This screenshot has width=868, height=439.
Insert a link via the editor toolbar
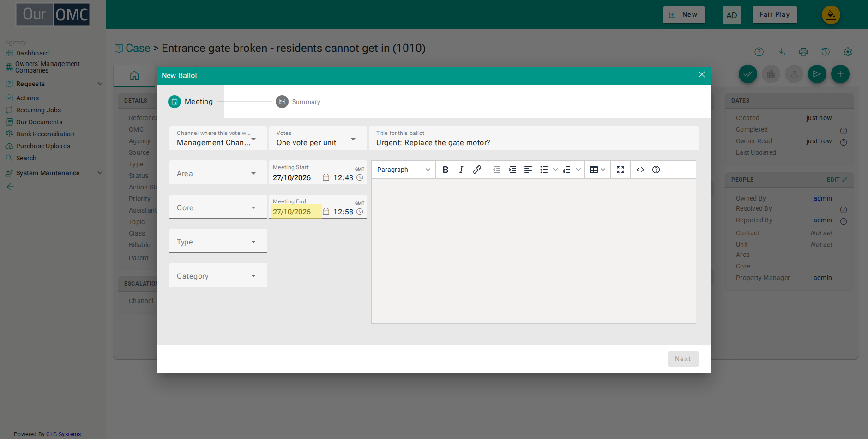[477, 170]
